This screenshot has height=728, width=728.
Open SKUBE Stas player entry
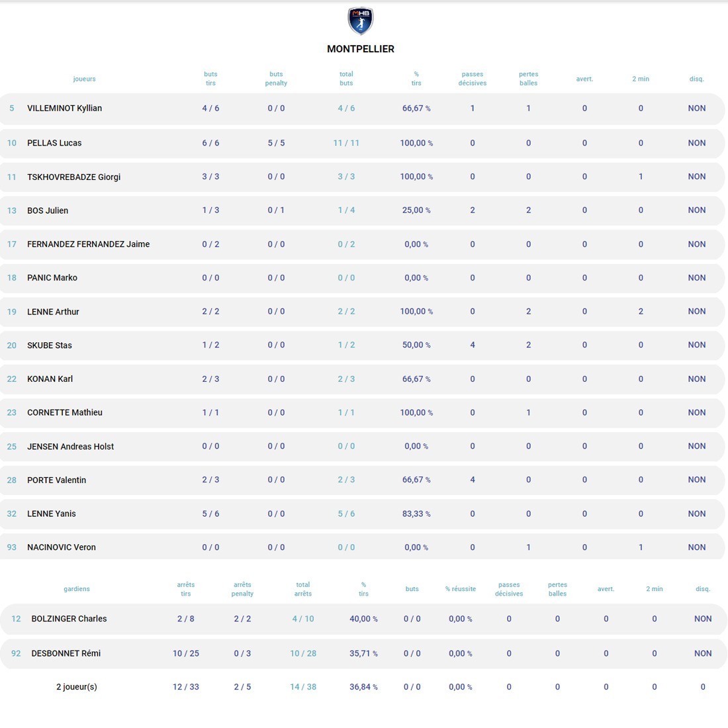[x=50, y=345]
